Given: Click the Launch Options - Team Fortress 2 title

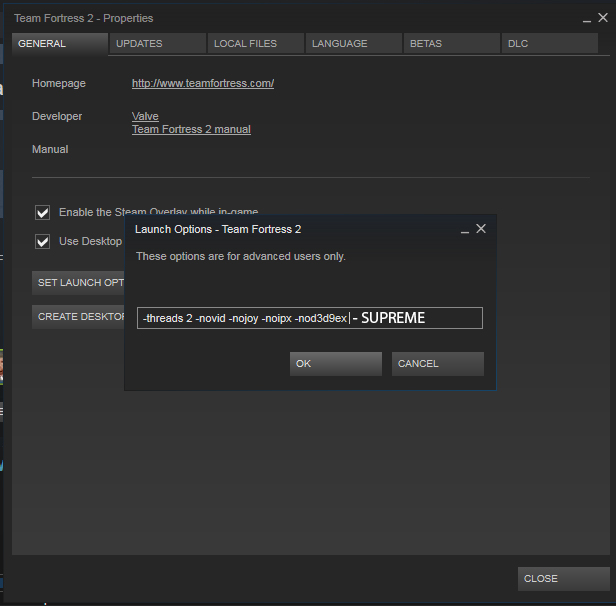Looking at the screenshot, I should (218, 229).
